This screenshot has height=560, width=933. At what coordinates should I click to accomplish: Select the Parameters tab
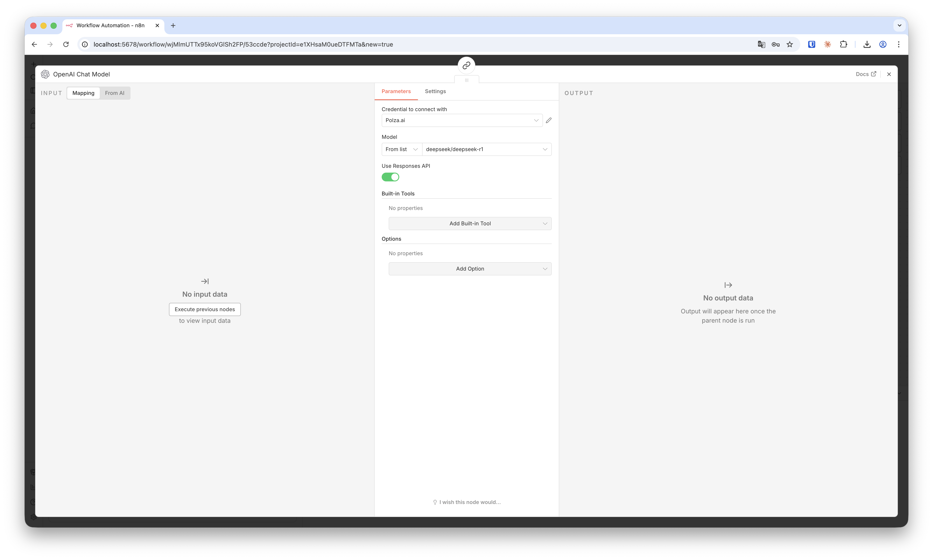(x=396, y=91)
